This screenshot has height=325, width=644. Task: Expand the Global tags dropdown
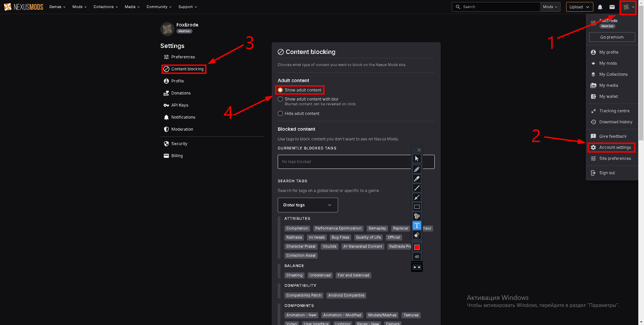click(308, 205)
